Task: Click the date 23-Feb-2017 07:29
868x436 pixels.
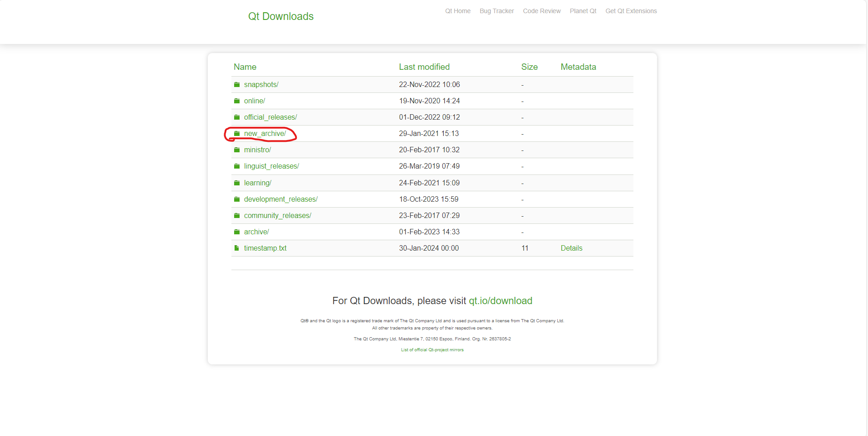Action: tap(430, 216)
